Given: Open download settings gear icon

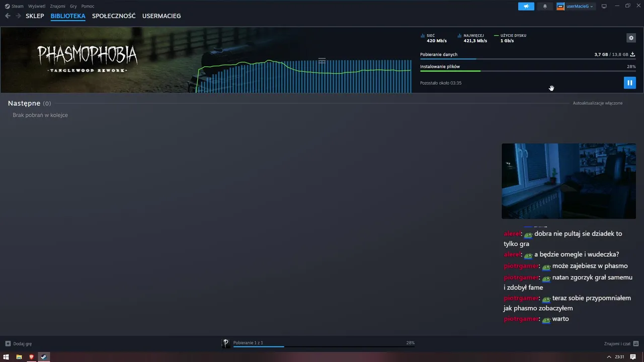Looking at the screenshot, I should click(631, 38).
